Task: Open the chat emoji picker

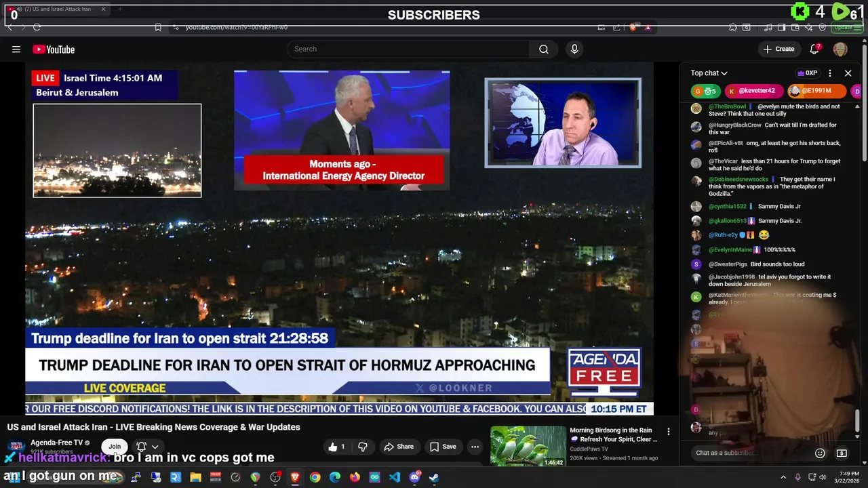Action: pyautogui.click(x=820, y=453)
